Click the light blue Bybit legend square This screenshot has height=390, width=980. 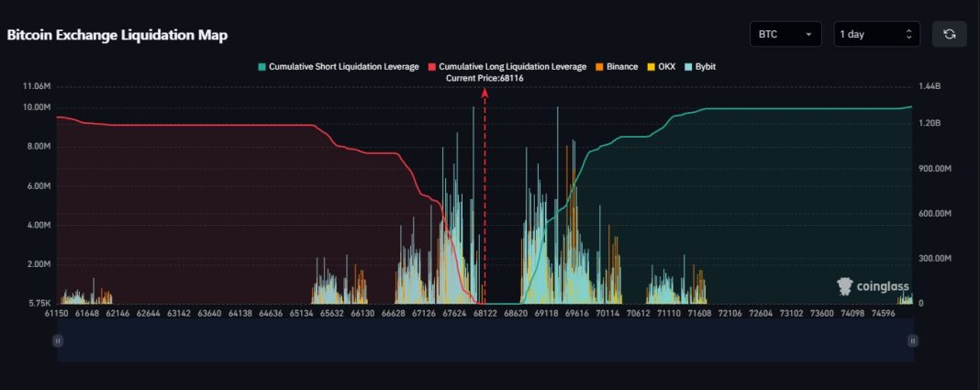coord(688,67)
